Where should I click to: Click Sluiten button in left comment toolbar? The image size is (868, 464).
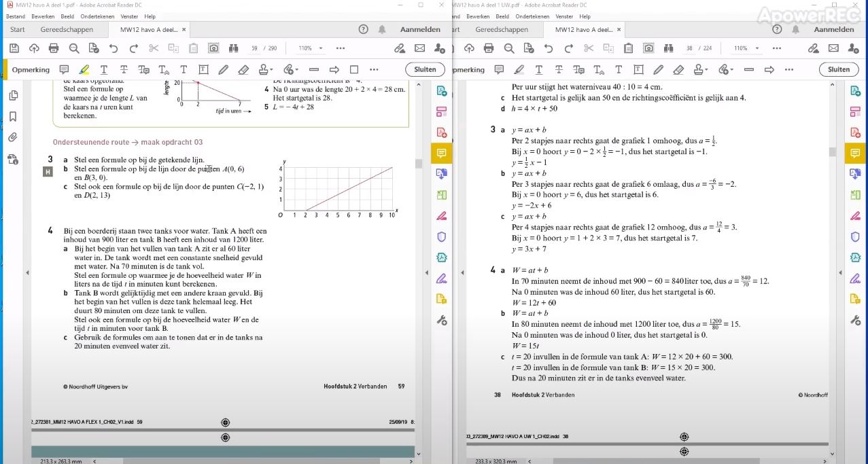coord(425,69)
